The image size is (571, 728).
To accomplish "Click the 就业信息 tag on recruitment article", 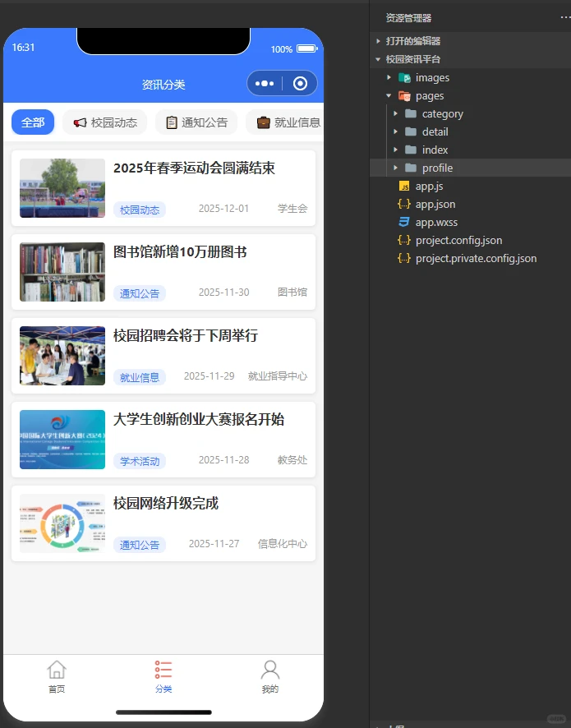I will pos(140,377).
